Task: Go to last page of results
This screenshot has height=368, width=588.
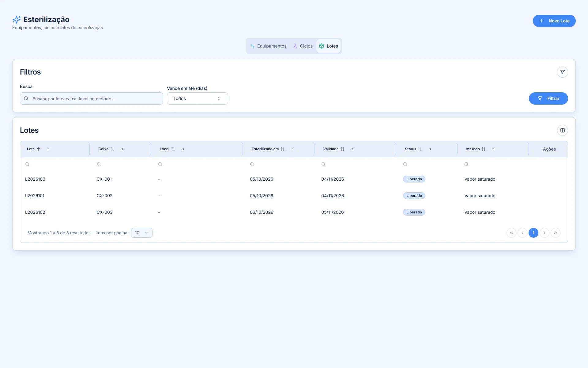Action: tap(556, 233)
